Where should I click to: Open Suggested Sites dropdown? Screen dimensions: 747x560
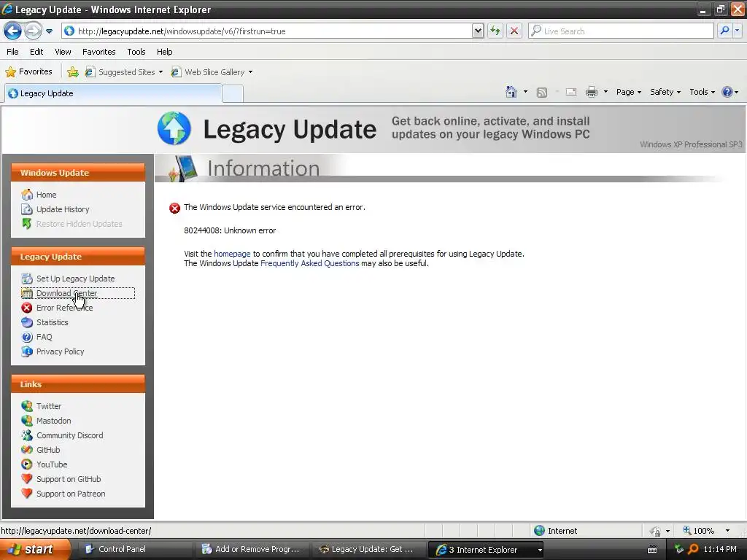point(124,72)
